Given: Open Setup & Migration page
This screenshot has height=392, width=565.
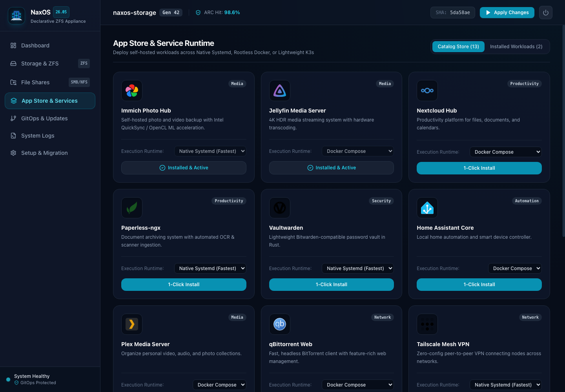Looking at the screenshot, I should point(50,153).
